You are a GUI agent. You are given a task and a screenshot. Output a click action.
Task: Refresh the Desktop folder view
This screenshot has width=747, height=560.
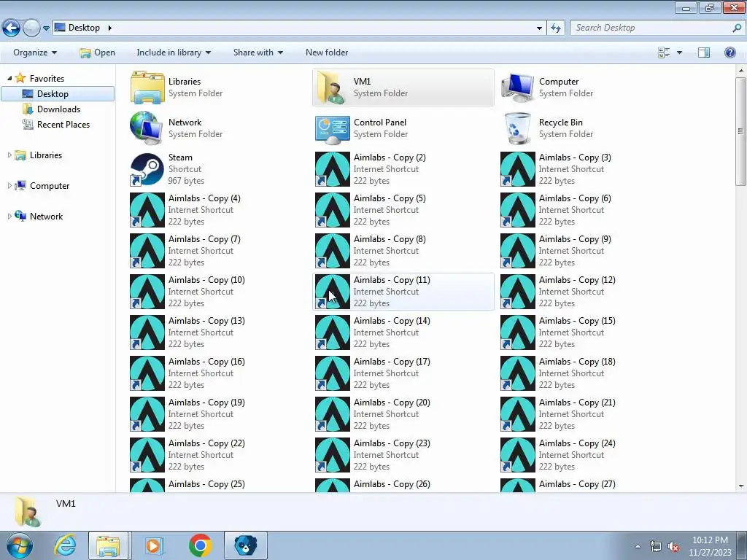[555, 28]
